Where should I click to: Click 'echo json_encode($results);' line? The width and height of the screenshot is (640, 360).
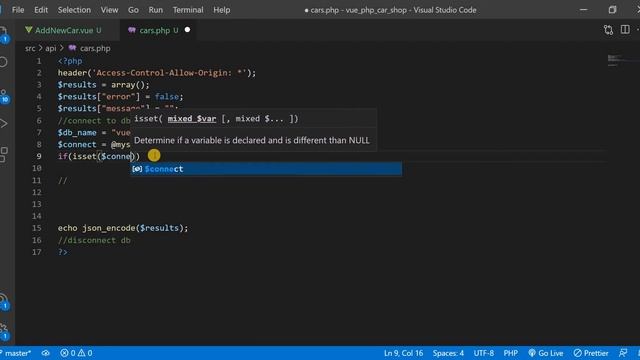pos(123,228)
